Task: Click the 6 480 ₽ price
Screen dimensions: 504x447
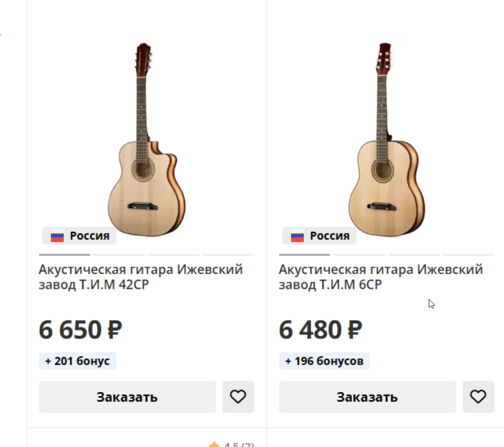Action: pyautogui.click(x=320, y=330)
